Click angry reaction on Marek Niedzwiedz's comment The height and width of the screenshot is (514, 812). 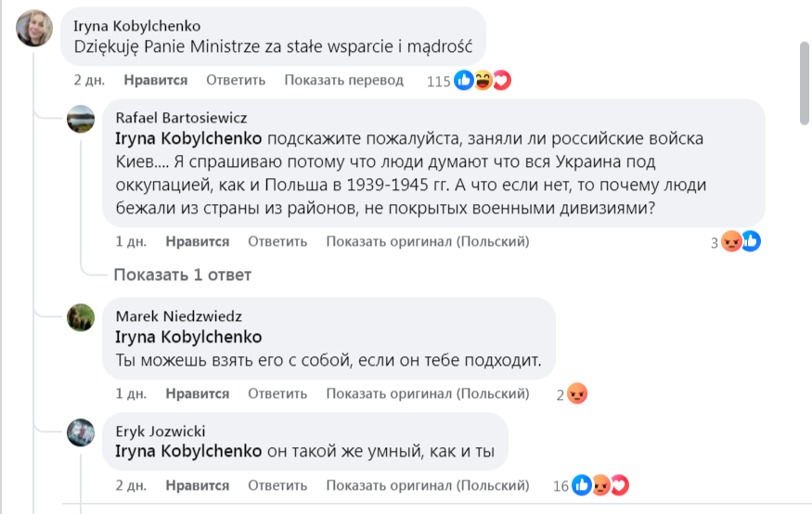[577, 394]
